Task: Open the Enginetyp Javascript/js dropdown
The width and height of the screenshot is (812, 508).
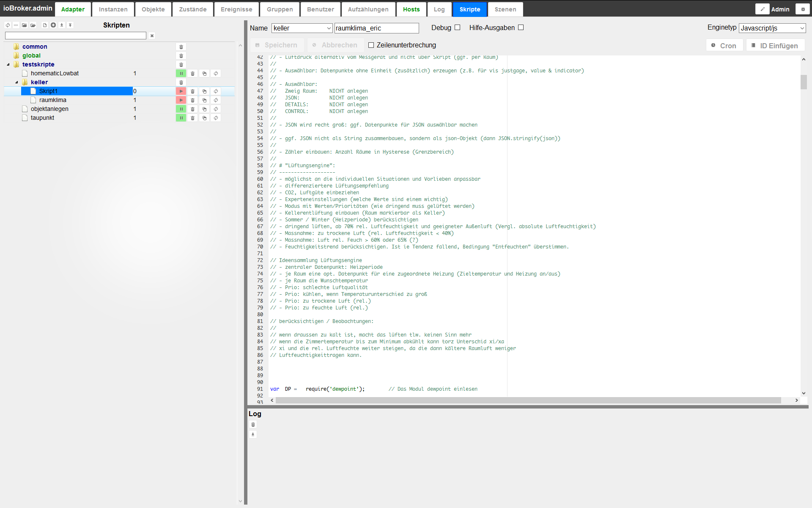Action: [772, 28]
